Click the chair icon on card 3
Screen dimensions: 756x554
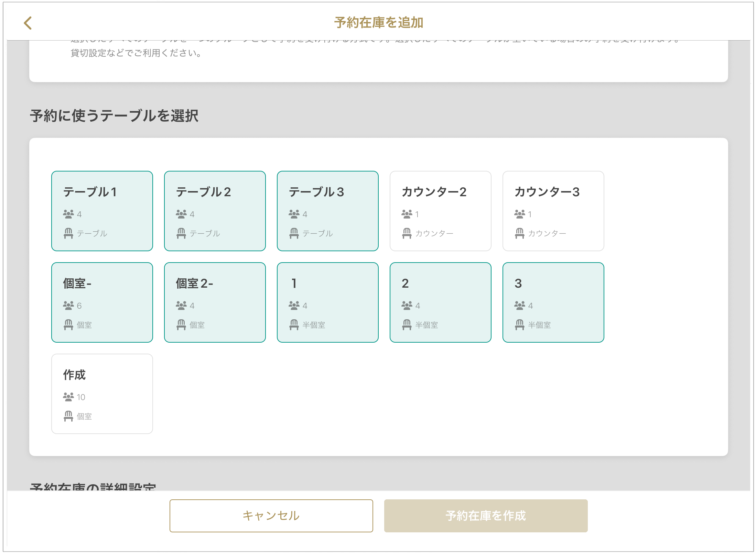coord(519,325)
